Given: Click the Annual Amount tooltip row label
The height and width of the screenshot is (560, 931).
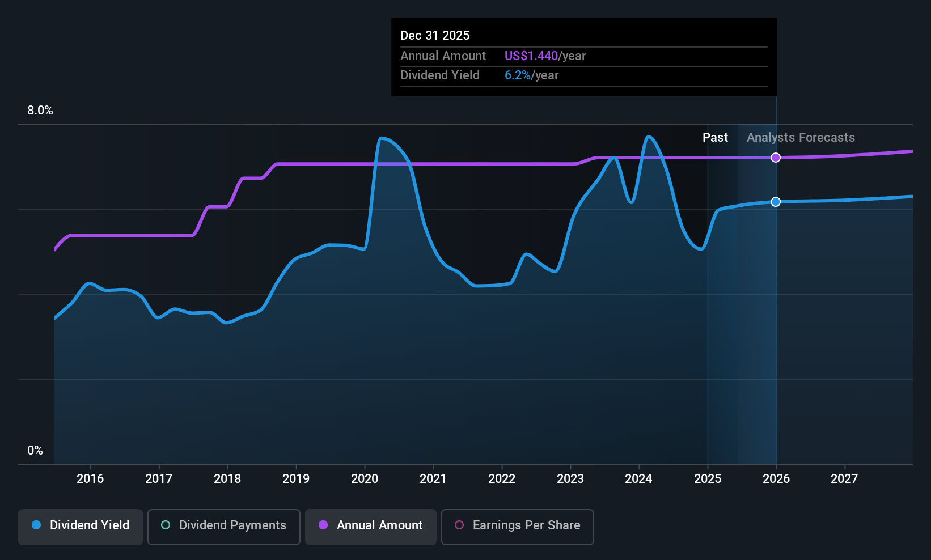Looking at the screenshot, I should click(x=443, y=56).
